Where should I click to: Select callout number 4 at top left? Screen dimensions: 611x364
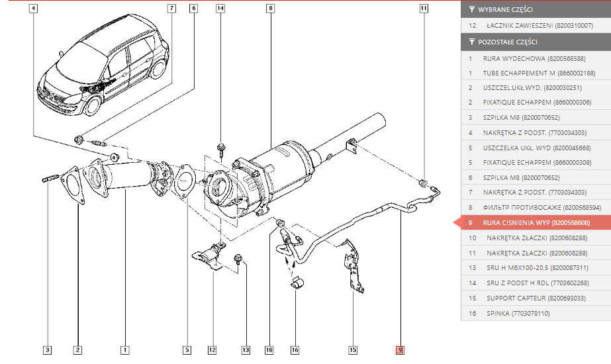pyautogui.click(x=34, y=8)
